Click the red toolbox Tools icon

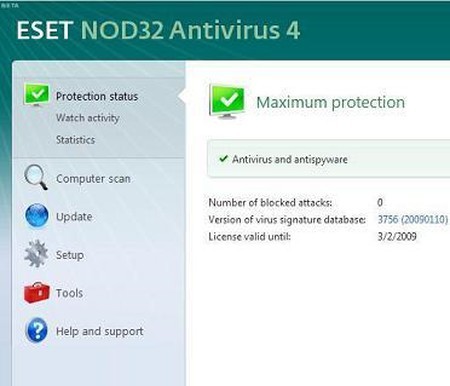pos(37,293)
